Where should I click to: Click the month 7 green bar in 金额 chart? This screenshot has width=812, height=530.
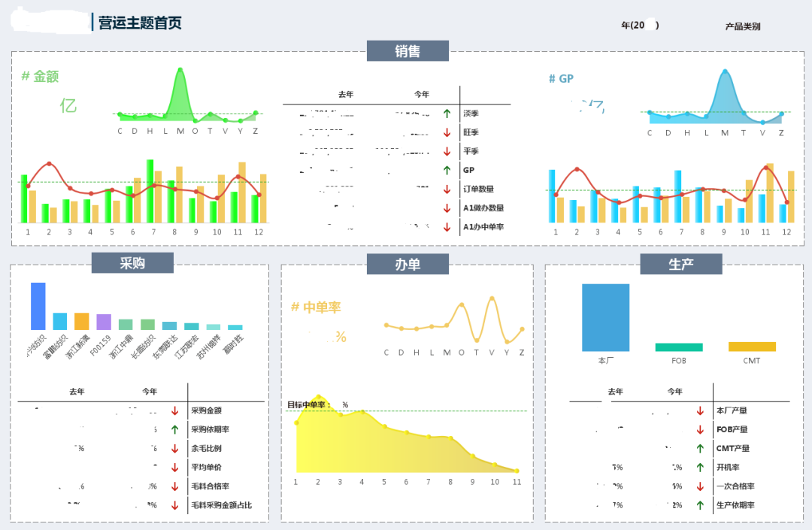[150, 191]
